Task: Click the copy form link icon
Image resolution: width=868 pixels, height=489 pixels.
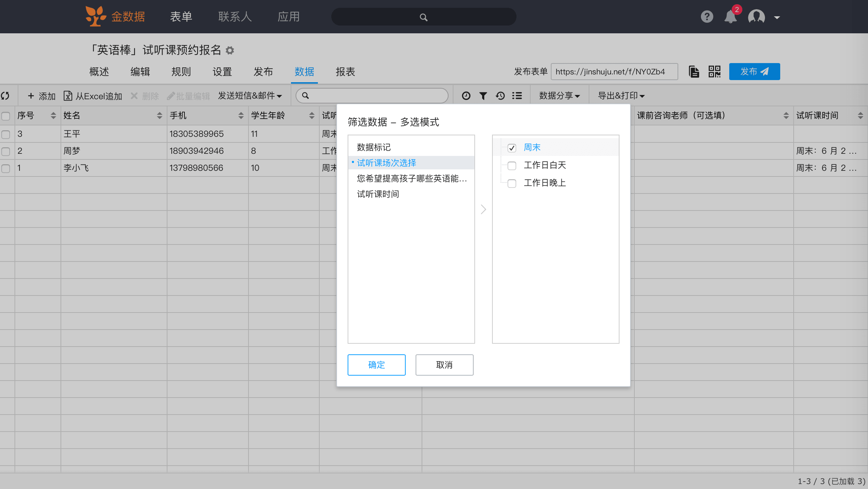Action: coord(694,72)
